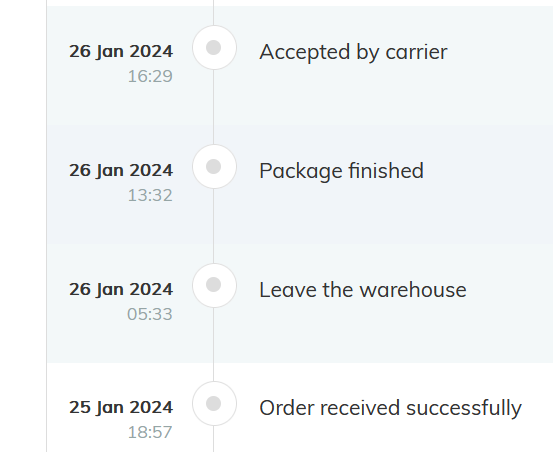
Task: Select the 26 Jan 2024 date above 13:32
Action: coord(121,170)
